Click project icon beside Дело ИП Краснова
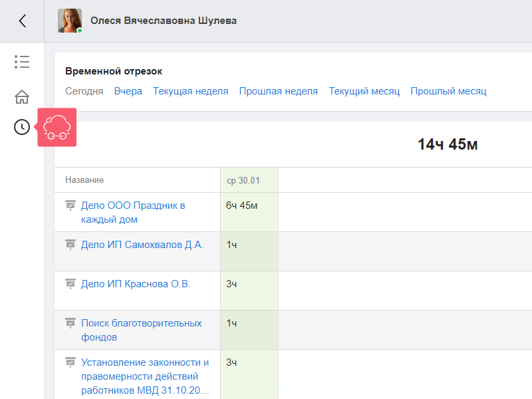Screen dimensions: 532x399 pyautogui.click(x=70, y=283)
